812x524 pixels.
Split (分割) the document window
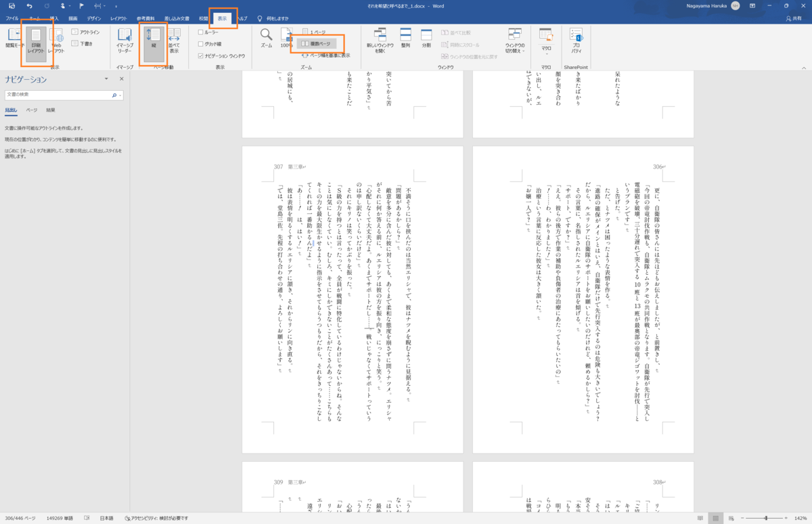coord(426,38)
